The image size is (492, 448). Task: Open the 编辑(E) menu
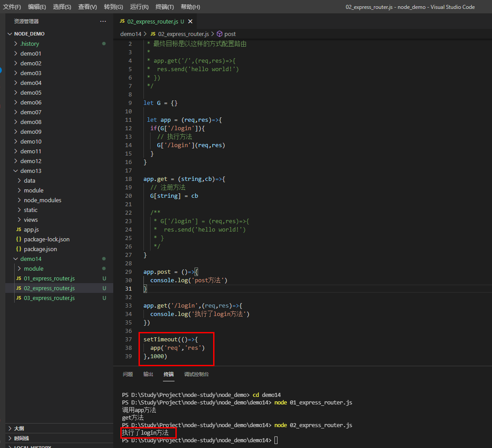pos(37,7)
